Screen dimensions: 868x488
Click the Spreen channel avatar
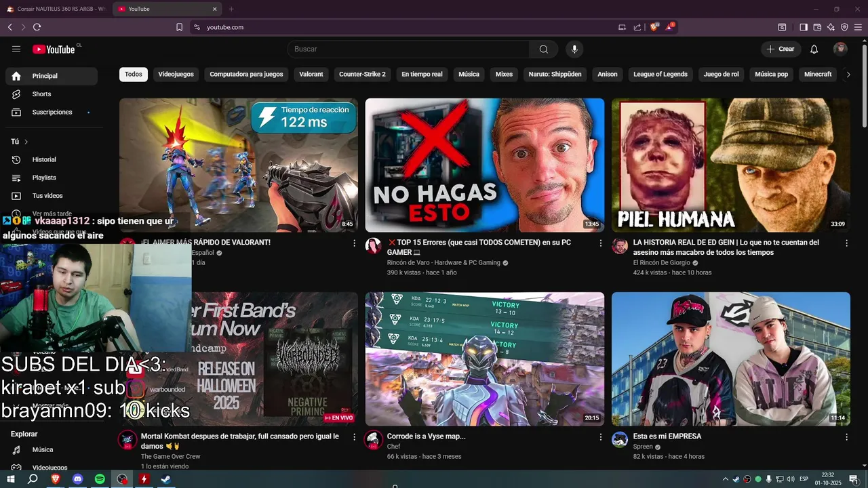click(620, 439)
